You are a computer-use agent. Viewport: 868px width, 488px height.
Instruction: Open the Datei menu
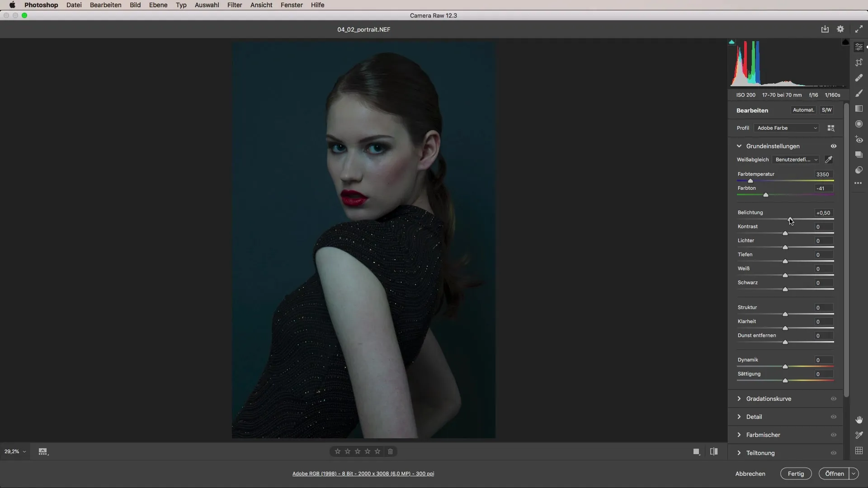(x=74, y=5)
